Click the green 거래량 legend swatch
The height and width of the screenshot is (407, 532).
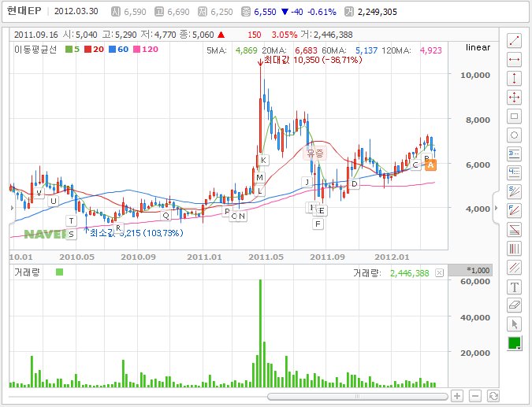pos(59,272)
